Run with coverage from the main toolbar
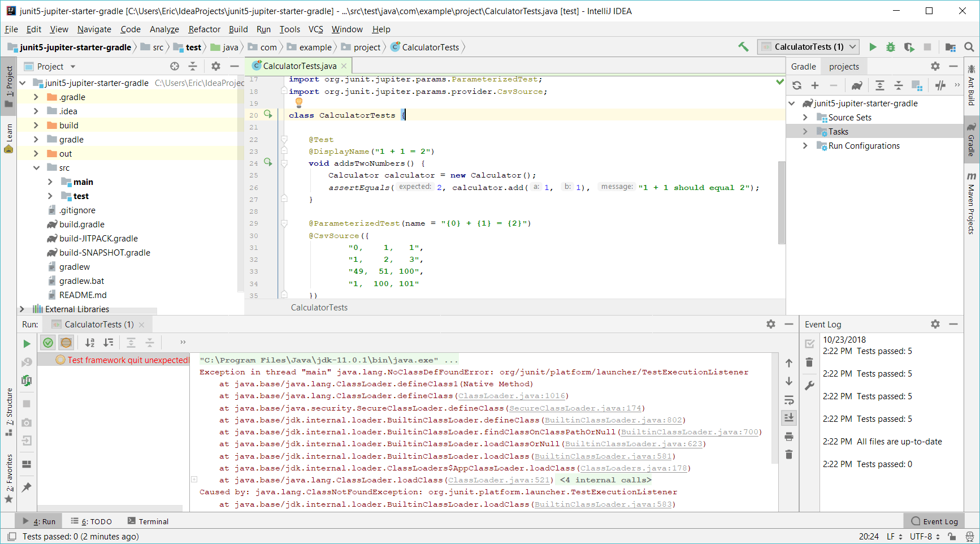This screenshot has width=980, height=544. point(909,47)
